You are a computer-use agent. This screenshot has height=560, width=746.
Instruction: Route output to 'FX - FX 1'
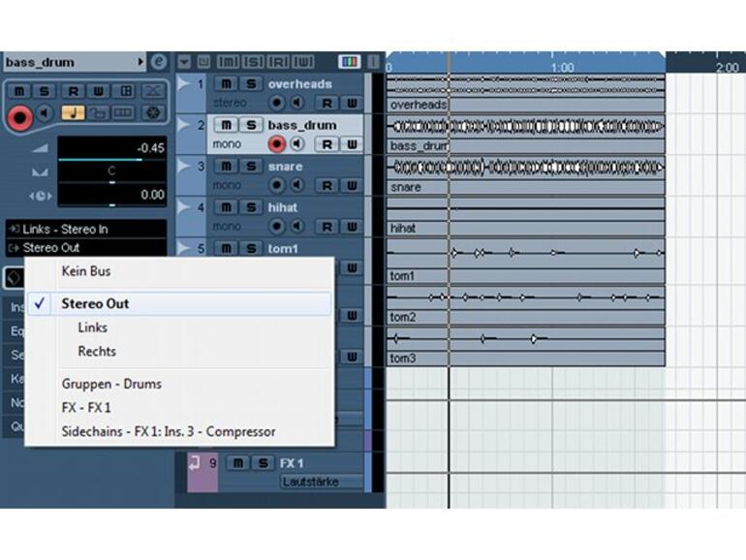pos(86,407)
